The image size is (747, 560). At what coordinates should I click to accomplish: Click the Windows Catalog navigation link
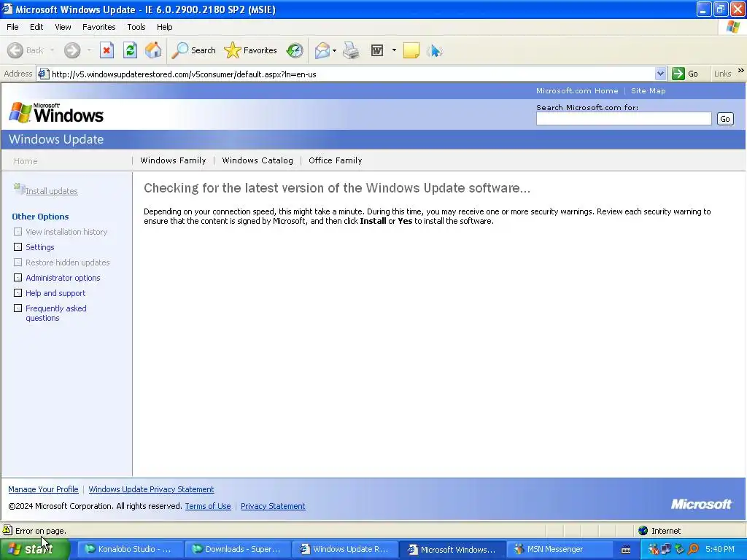click(x=258, y=160)
